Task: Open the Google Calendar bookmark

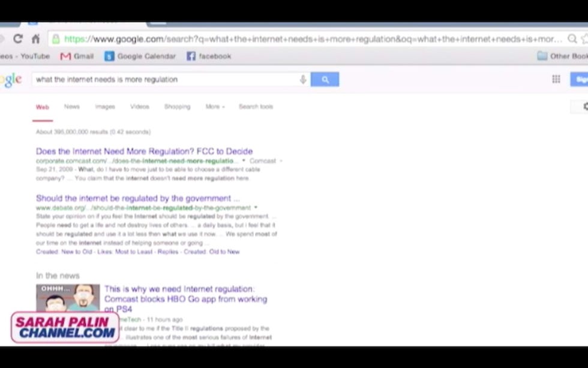Action: (140, 56)
